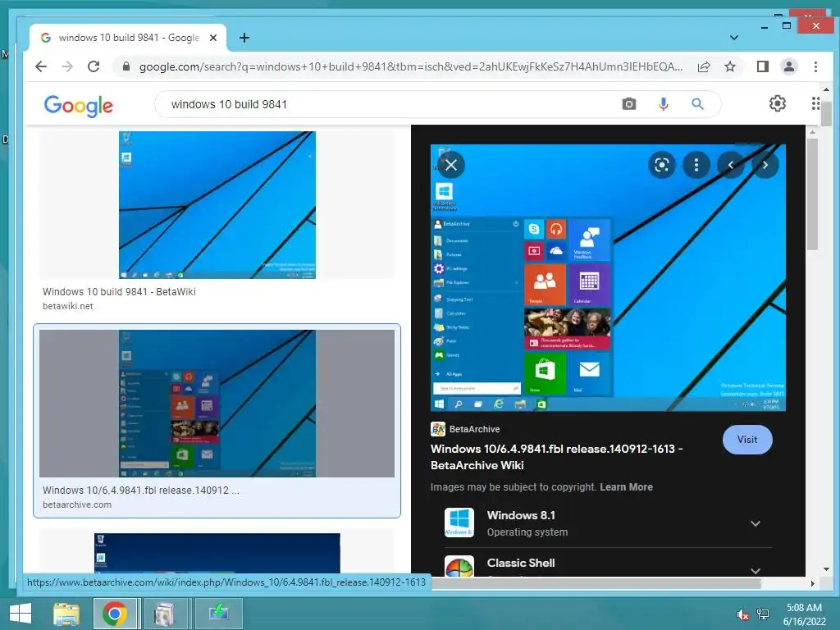The image size is (840, 630).
Task: Go back to the previous page in Chrome
Action: [41, 66]
